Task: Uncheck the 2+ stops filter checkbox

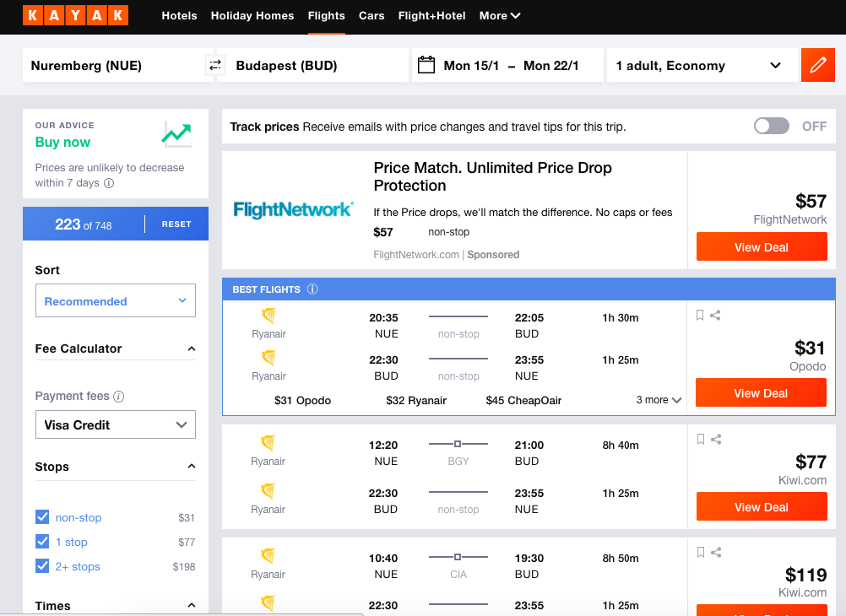Action: pos(42,566)
